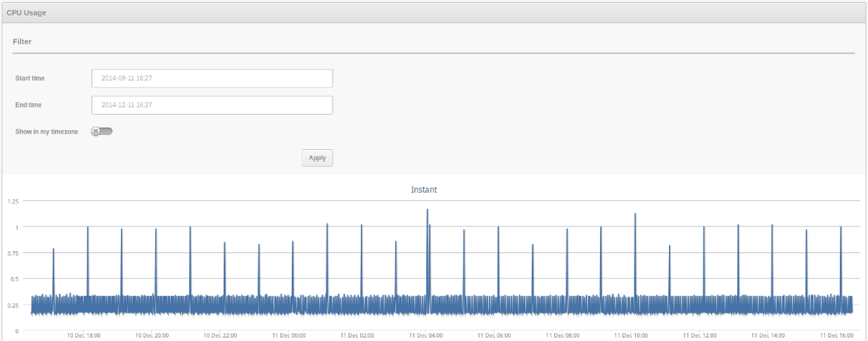The width and height of the screenshot is (868, 341).
Task: Click the 0.5 y-axis label
Action: pyautogui.click(x=14, y=279)
